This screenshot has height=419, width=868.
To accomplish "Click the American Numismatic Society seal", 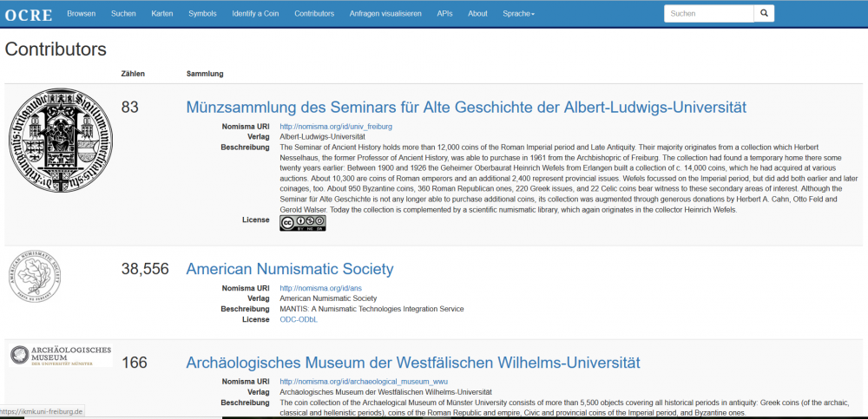I will tap(35, 276).
